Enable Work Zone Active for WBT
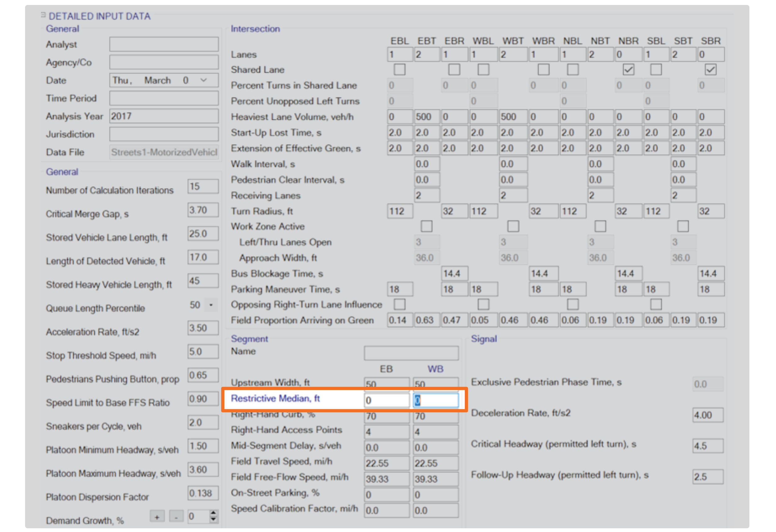This screenshot has height=532, width=776. tap(513, 226)
